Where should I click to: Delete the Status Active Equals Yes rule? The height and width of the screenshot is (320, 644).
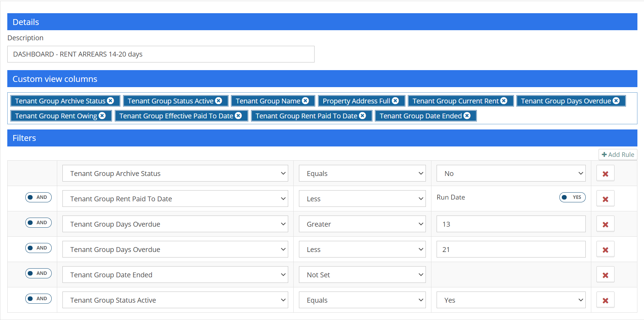click(x=606, y=300)
